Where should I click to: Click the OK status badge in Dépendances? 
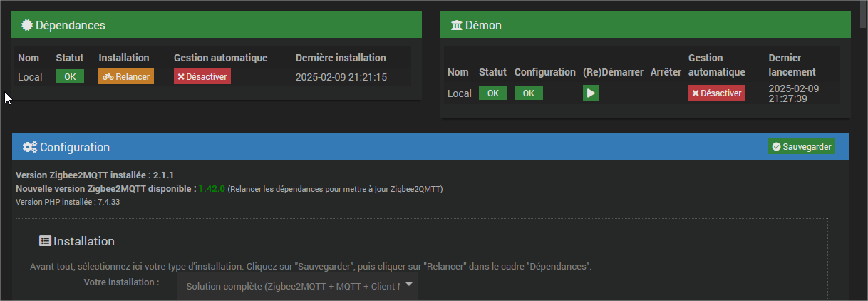tap(70, 76)
